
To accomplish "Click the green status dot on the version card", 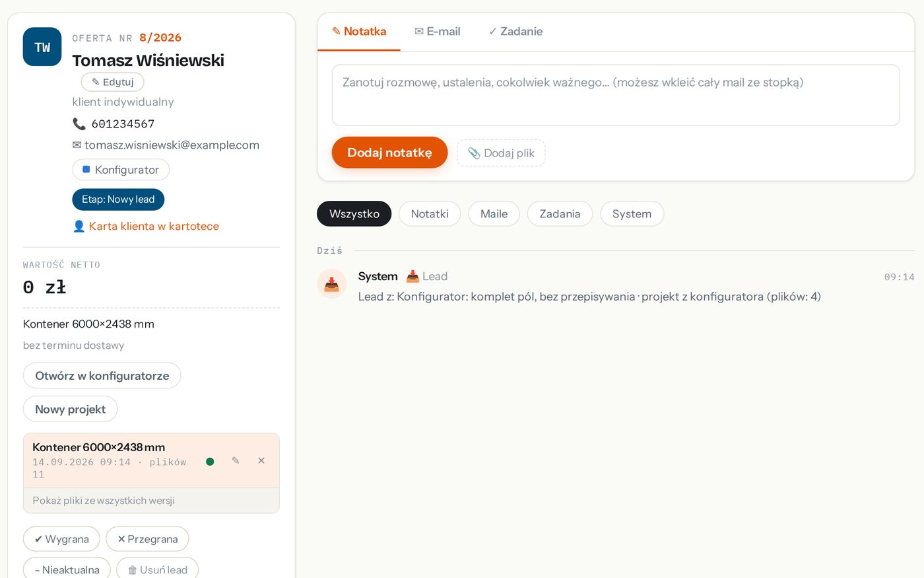I will [210, 462].
